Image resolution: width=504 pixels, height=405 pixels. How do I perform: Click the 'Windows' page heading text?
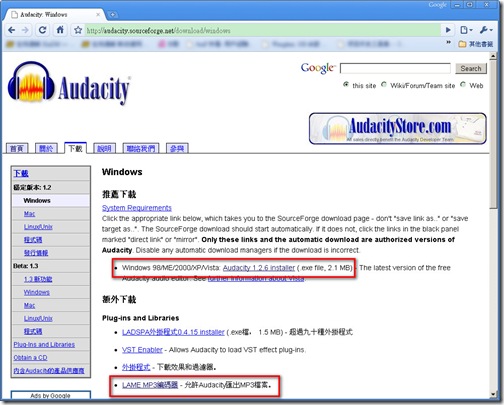click(x=122, y=172)
